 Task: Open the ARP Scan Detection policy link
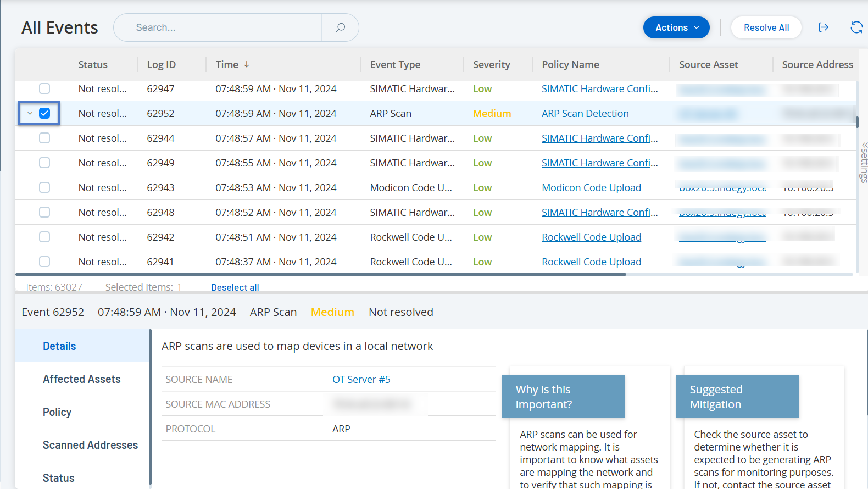tap(585, 114)
